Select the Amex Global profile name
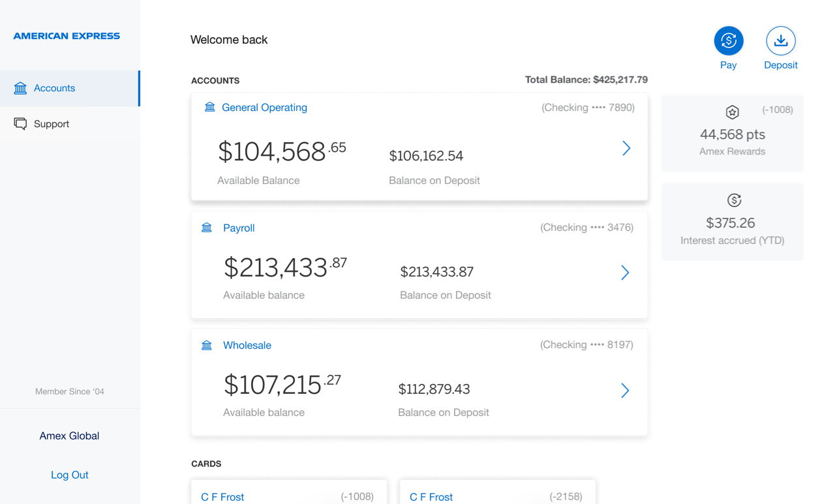This screenshot has width=835, height=504. (69, 436)
